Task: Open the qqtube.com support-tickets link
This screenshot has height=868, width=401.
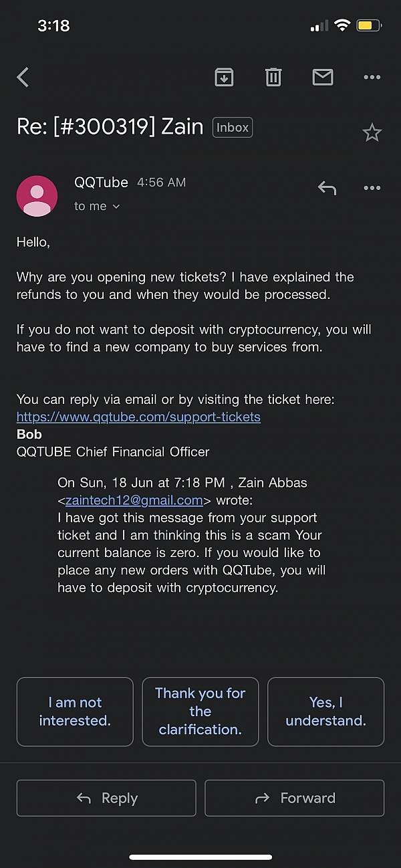Action: click(x=138, y=417)
